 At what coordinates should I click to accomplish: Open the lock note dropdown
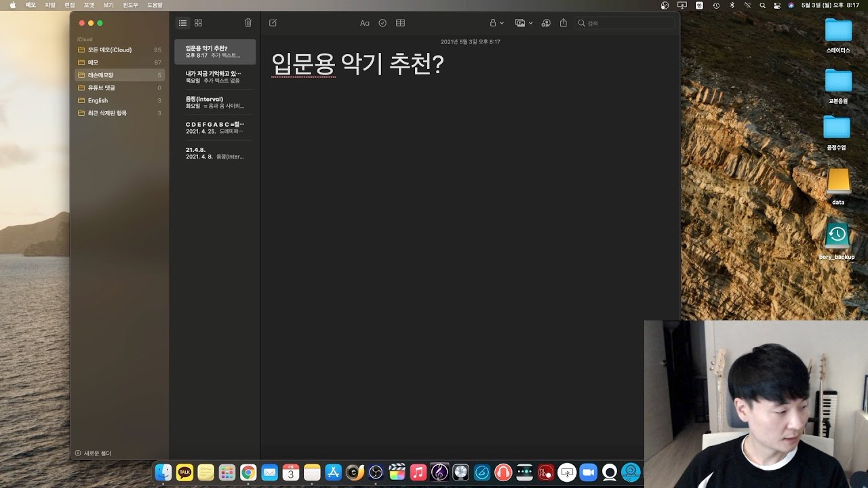497,23
